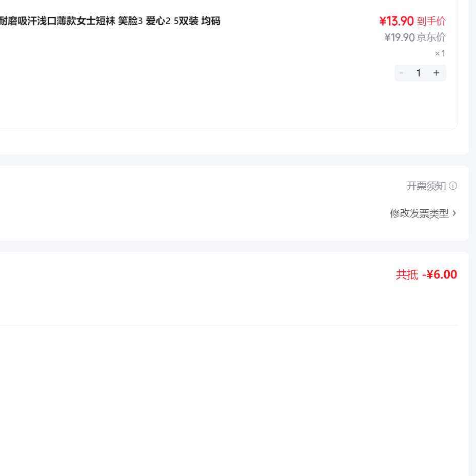Decrease quantity with the minus button
476x476 pixels.
[x=402, y=73]
